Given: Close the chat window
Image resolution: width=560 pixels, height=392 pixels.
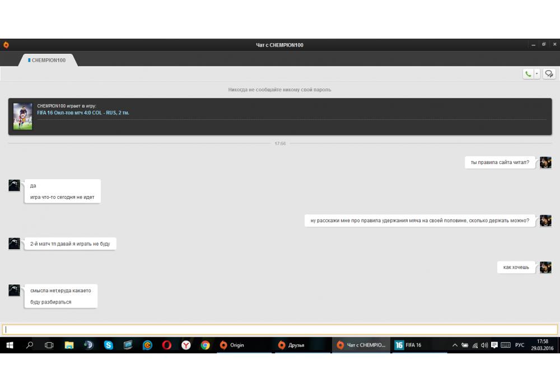Looking at the screenshot, I should click(x=554, y=45).
